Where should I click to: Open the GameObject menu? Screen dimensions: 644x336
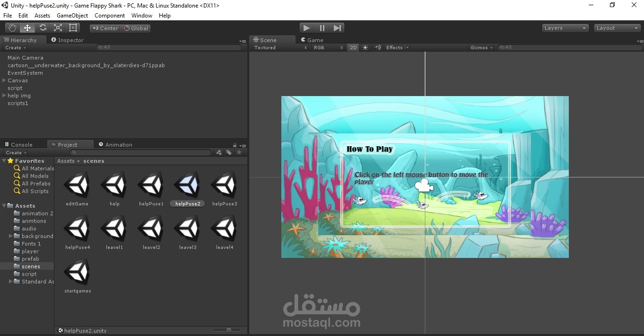pyautogui.click(x=72, y=16)
